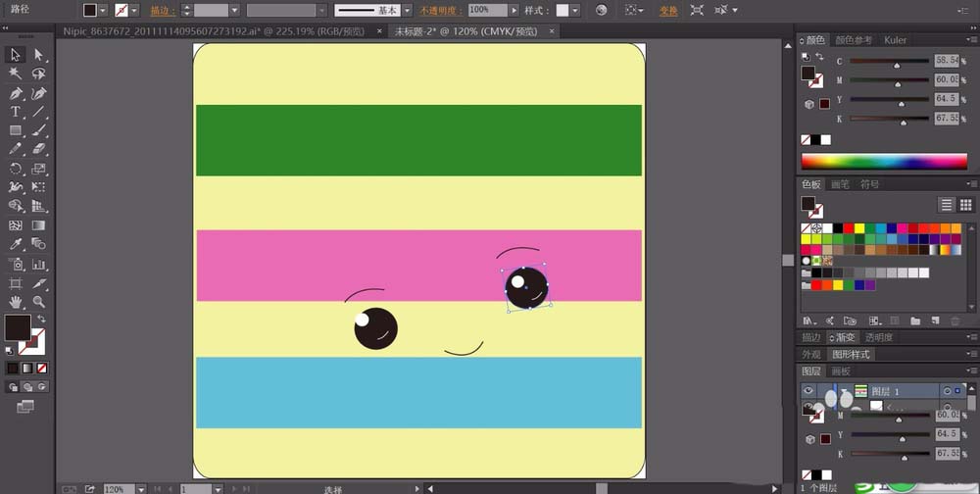
Task: Select the Magic Wand tool
Action: 16,74
